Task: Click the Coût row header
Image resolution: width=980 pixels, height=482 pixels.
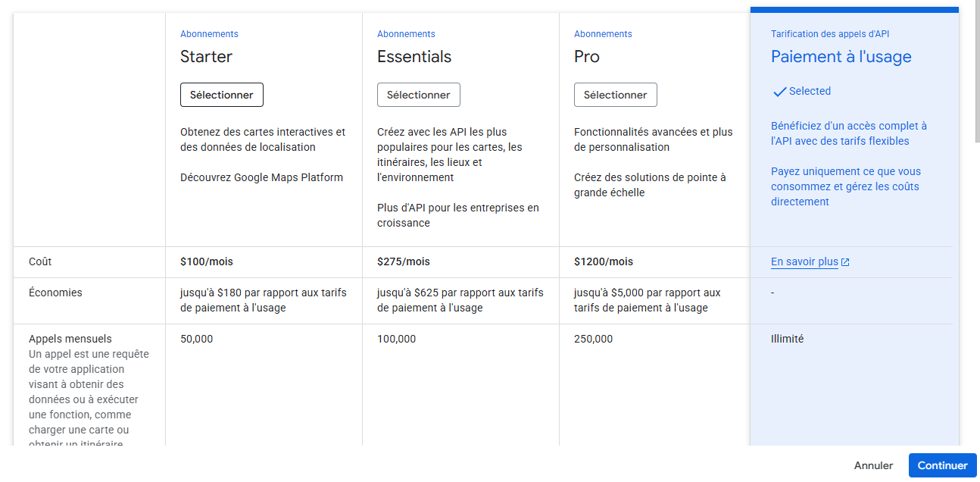Action: coord(39,261)
